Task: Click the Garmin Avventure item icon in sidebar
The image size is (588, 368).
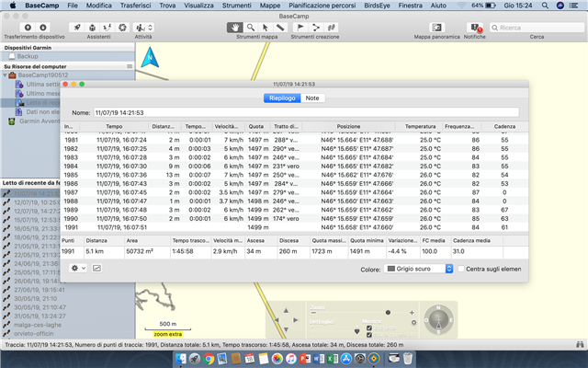Action: (x=12, y=121)
